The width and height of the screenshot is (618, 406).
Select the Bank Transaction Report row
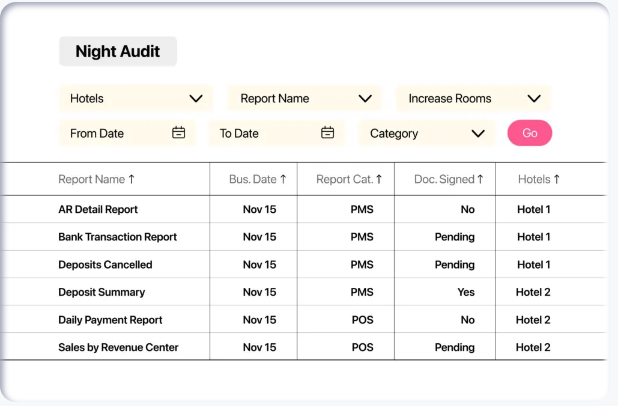tap(117, 237)
